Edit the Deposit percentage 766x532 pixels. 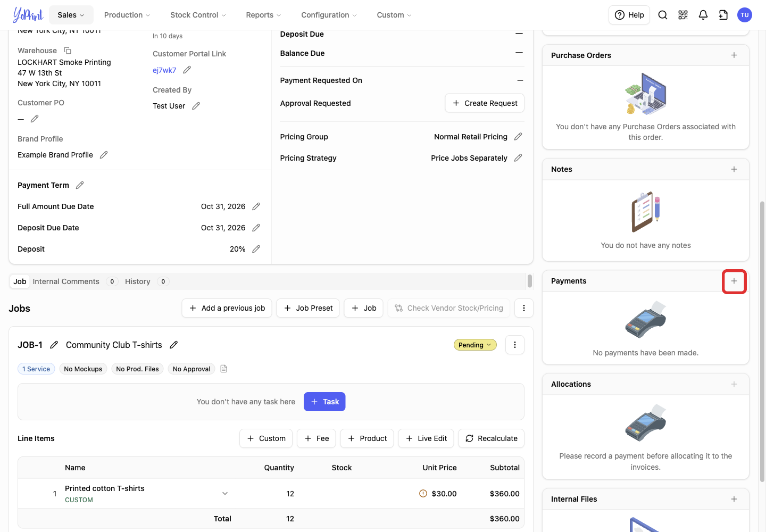[256, 249]
